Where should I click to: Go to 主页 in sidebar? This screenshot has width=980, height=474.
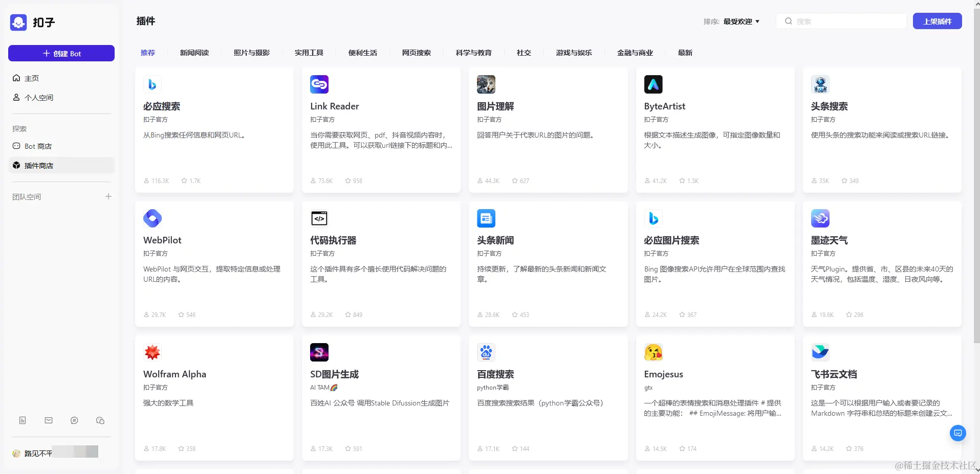click(61, 78)
